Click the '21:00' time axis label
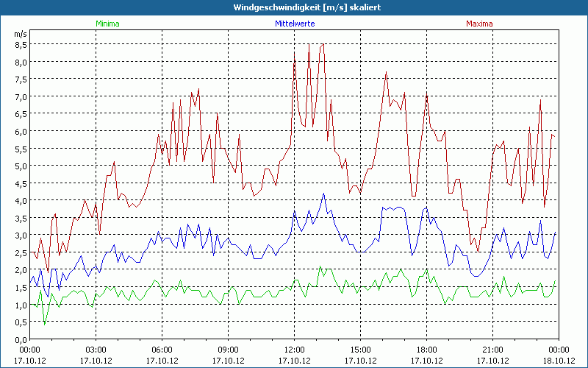The width and height of the screenshot is (588, 368). [492, 350]
